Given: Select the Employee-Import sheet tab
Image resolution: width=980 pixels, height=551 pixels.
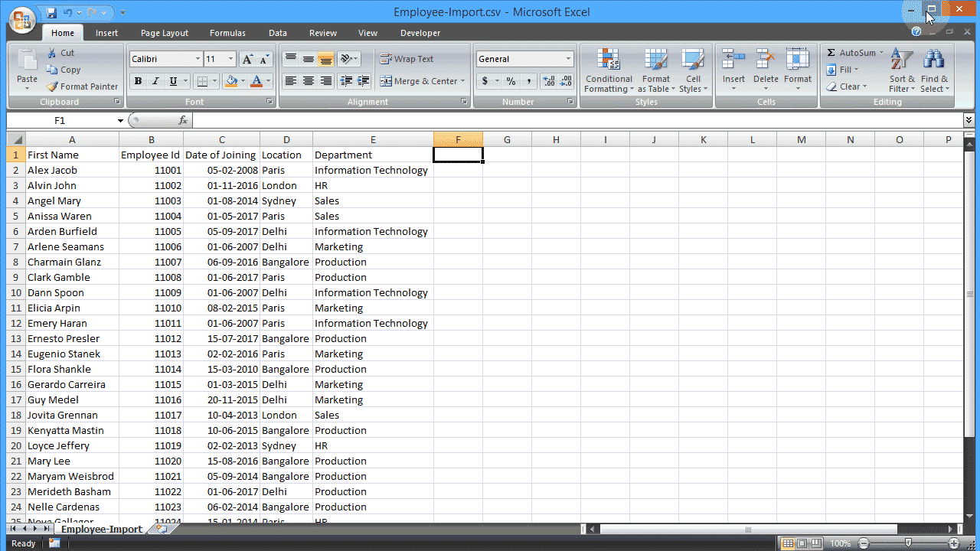Looking at the screenshot, I should click(100, 528).
